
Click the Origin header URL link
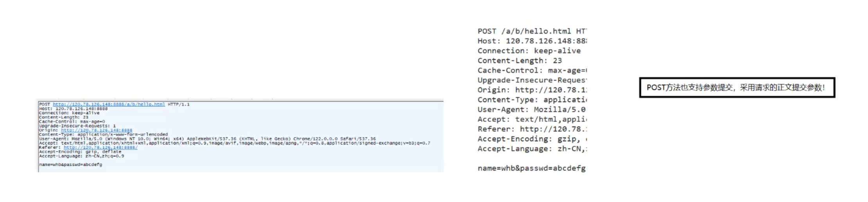pos(97,130)
